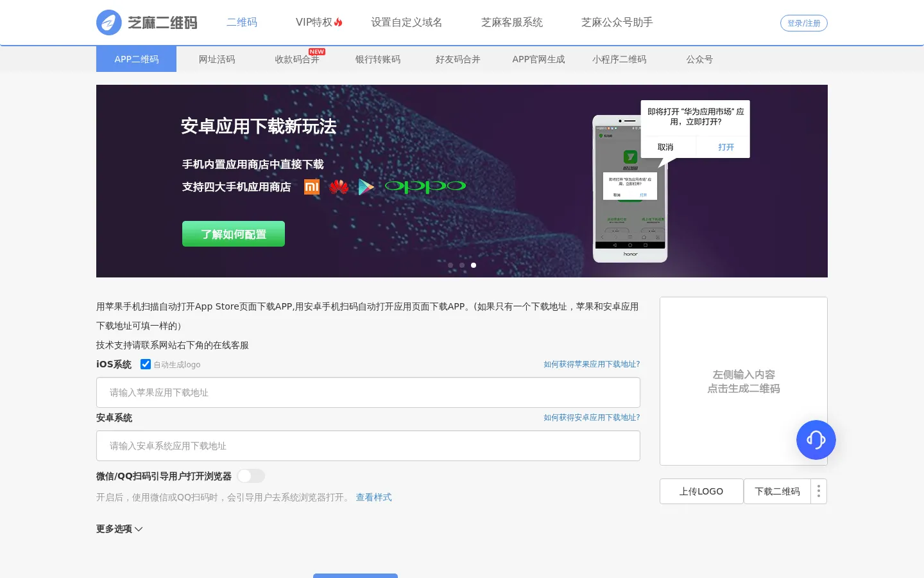The image size is (924, 578).
Task: Select the third (active) banner carousel dot
Action: (474, 265)
